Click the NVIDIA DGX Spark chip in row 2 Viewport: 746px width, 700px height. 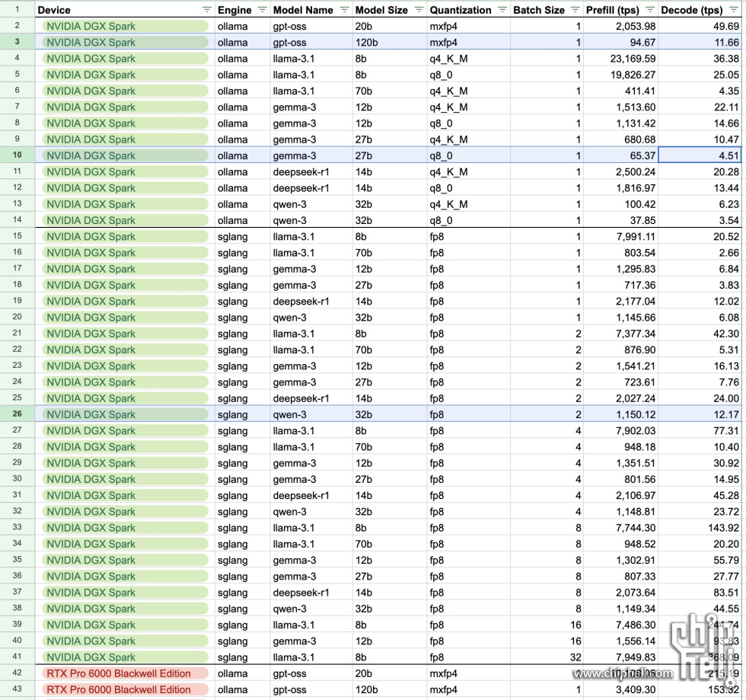pos(126,27)
